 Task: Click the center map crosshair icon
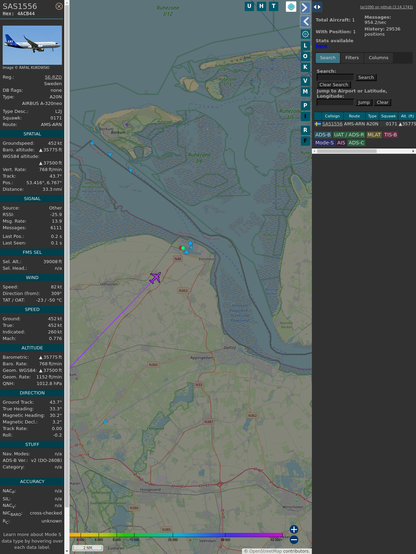tap(305, 34)
